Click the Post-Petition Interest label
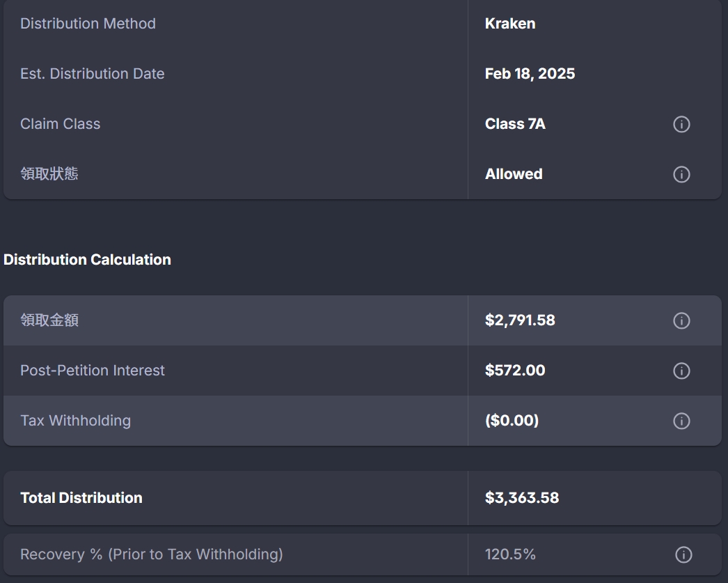This screenshot has height=583, width=728. (x=92, y=371)
